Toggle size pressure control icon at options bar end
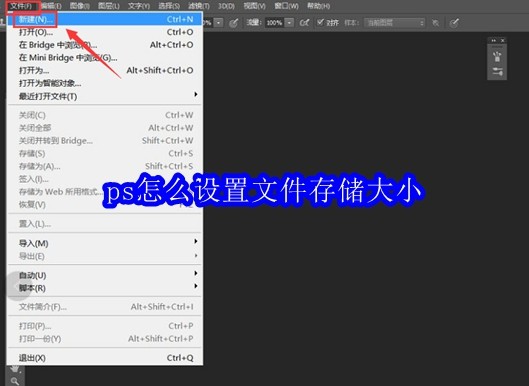Viewport: 529px width, 386px height. (x=454, y=23)
